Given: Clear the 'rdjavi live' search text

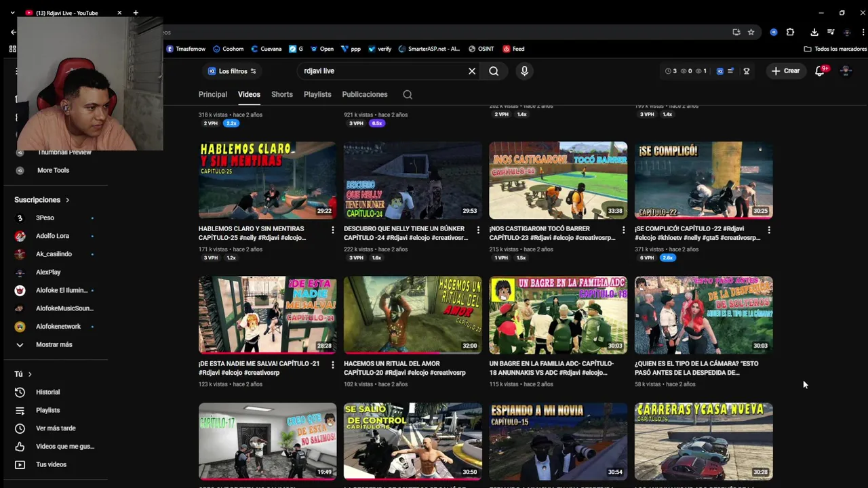Looking at the screenshot, I should (x=472, y=71).
